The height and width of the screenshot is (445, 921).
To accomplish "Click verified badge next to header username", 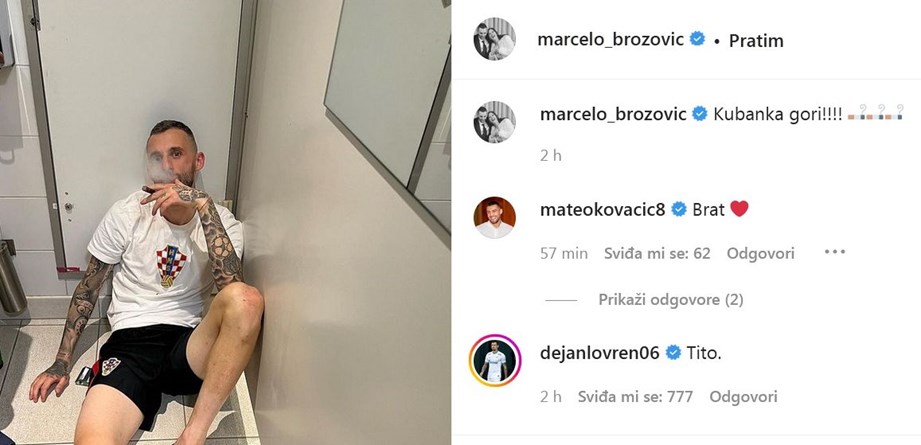I will [x=697, y=39].
